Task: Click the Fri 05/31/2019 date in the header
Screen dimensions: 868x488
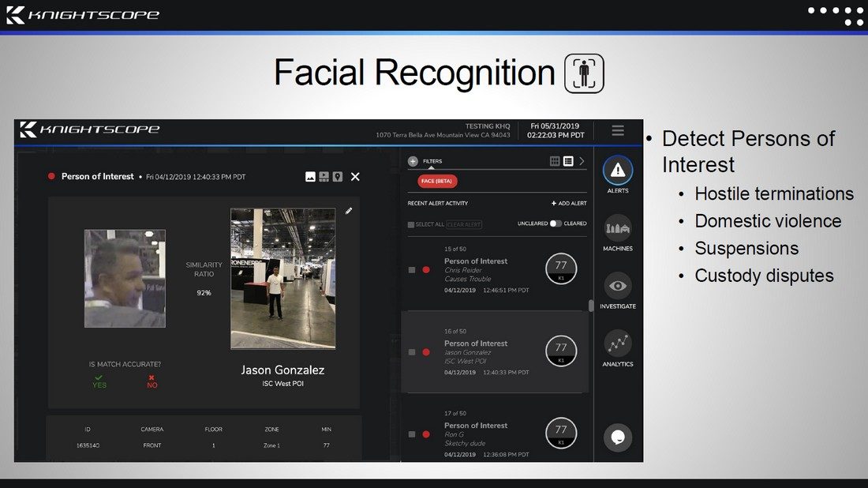Action: tap(555, 126)
